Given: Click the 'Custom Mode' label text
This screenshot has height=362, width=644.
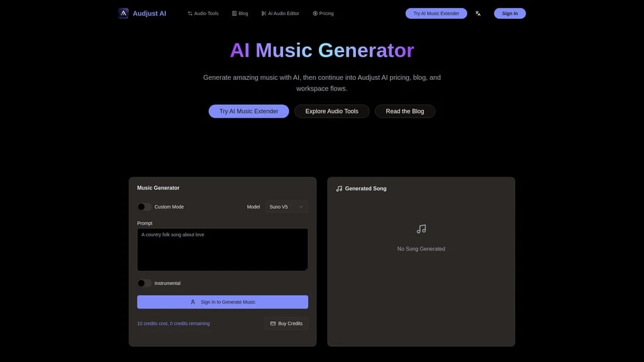Looking at the screenshot, I should click(x=169, y=207).
